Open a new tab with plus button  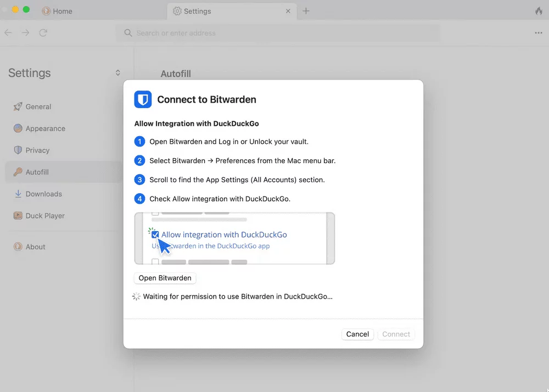pyautogui.click(x=306, y=11)
